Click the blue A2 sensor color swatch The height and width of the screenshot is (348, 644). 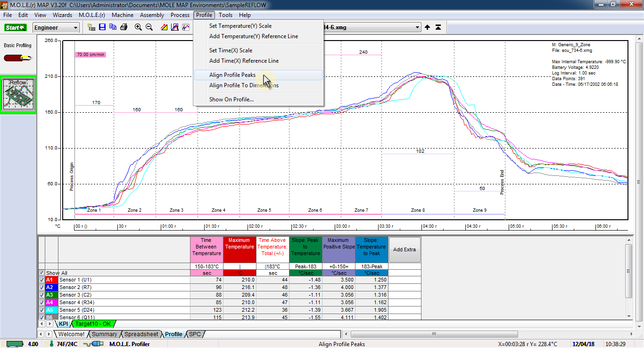pos(51,287)
